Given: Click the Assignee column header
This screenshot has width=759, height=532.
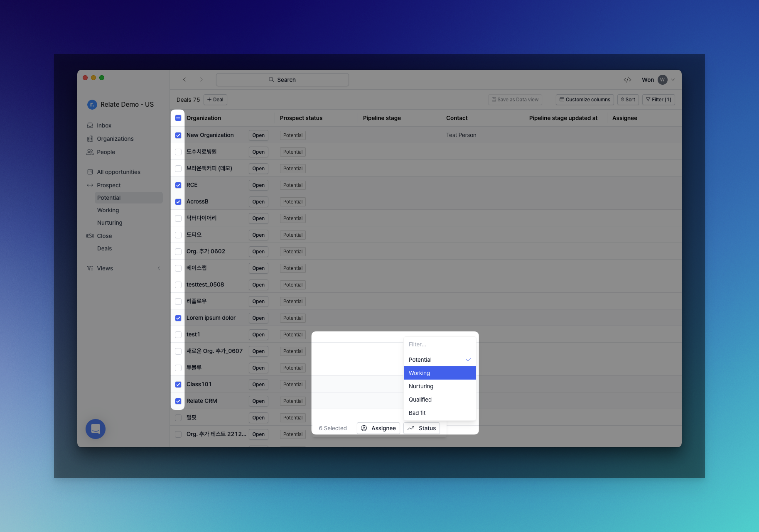Looking at the screenshot, I should [x=624, y=118].
